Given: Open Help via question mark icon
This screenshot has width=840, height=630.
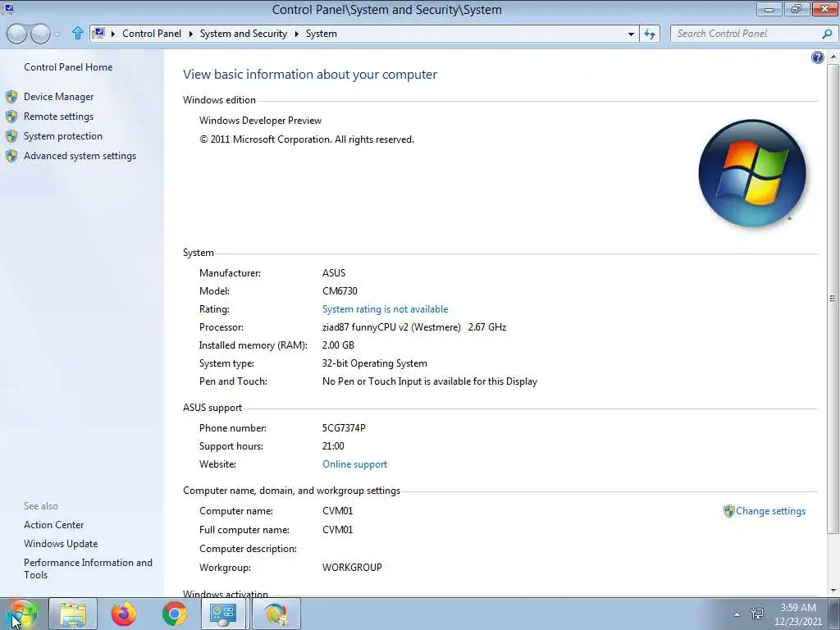Looking at the screenshot, I should pos(818,57).
